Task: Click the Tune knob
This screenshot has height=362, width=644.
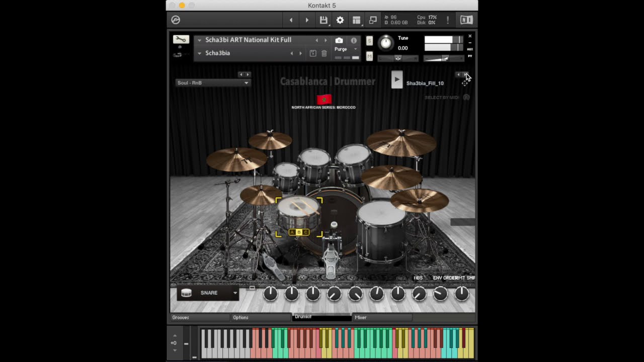Action: pyautogui.click(x=386, y=43)
